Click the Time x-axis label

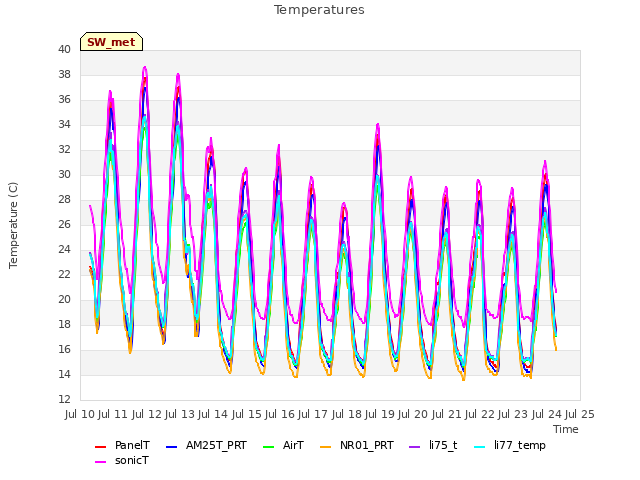click(x=566, y=429)
